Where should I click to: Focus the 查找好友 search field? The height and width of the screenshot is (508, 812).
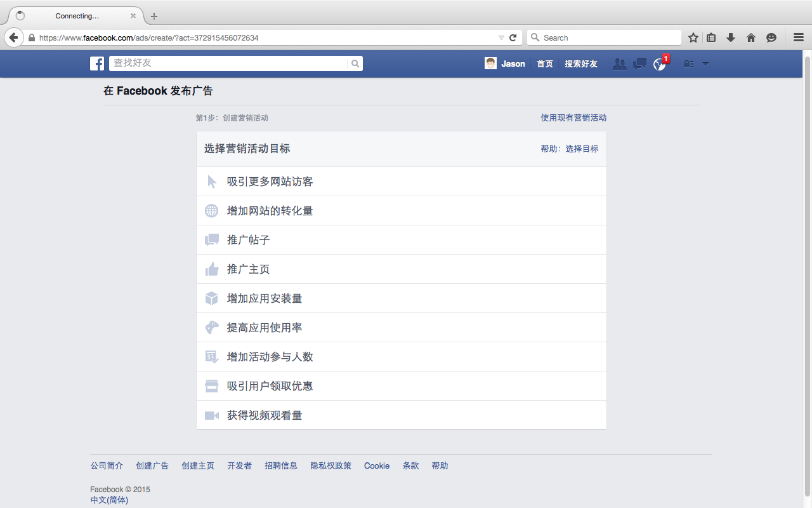[228, 63]
